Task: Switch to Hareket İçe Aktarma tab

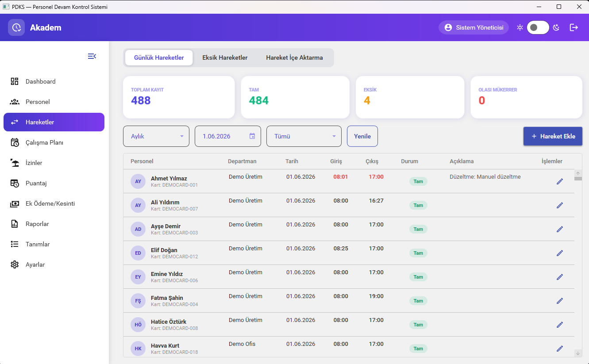Action: click(x=294, y=57)
